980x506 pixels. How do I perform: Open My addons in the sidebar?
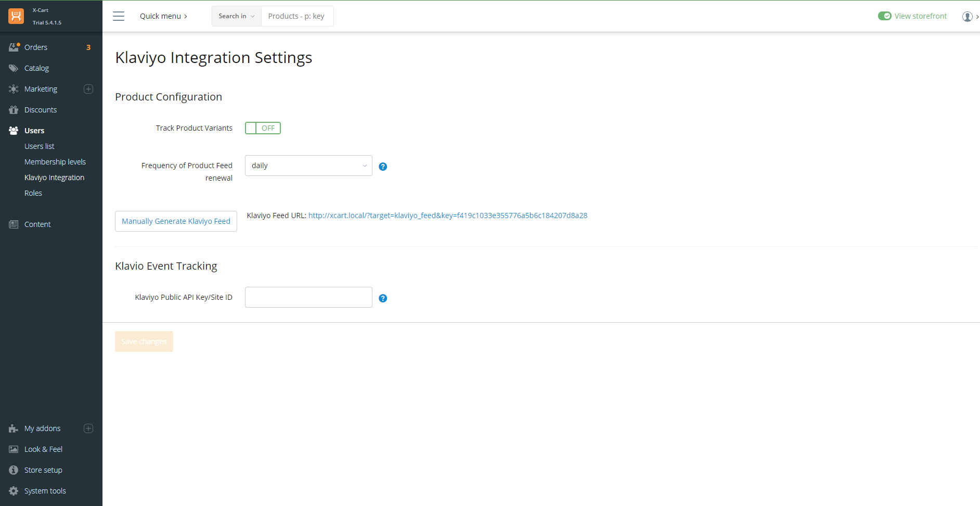tap(42, 428)
